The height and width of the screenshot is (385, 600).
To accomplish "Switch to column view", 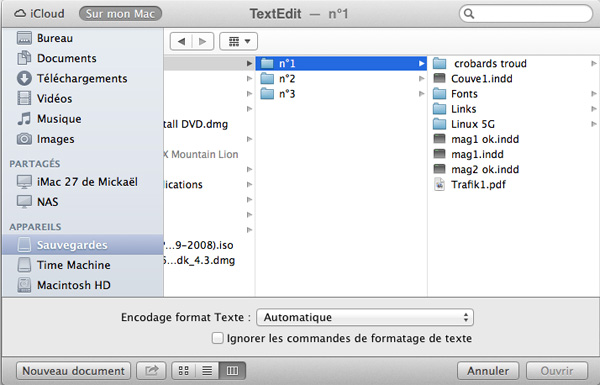I will coord(232,371).
